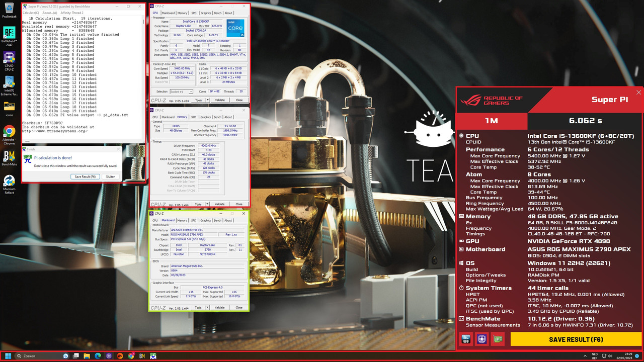Select SPD tab in top CPU-Z window
The height and width of the screenshot is (362, 644).
tap(194, 13)
